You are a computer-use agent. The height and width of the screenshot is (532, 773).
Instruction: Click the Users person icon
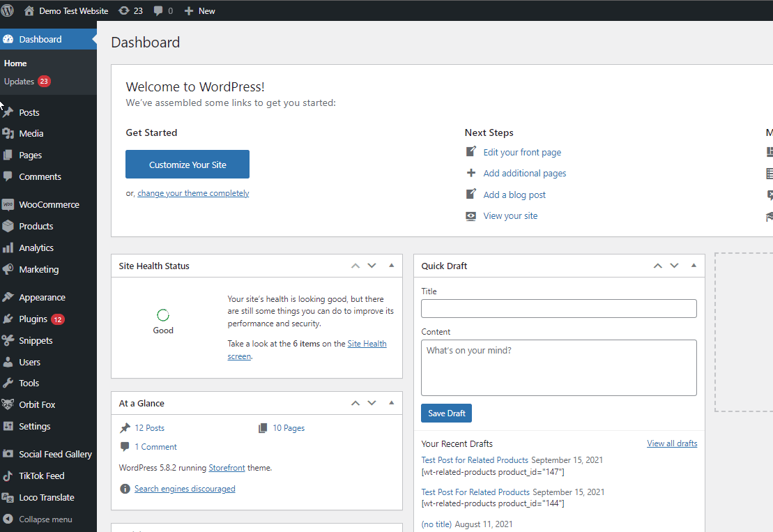8,362
